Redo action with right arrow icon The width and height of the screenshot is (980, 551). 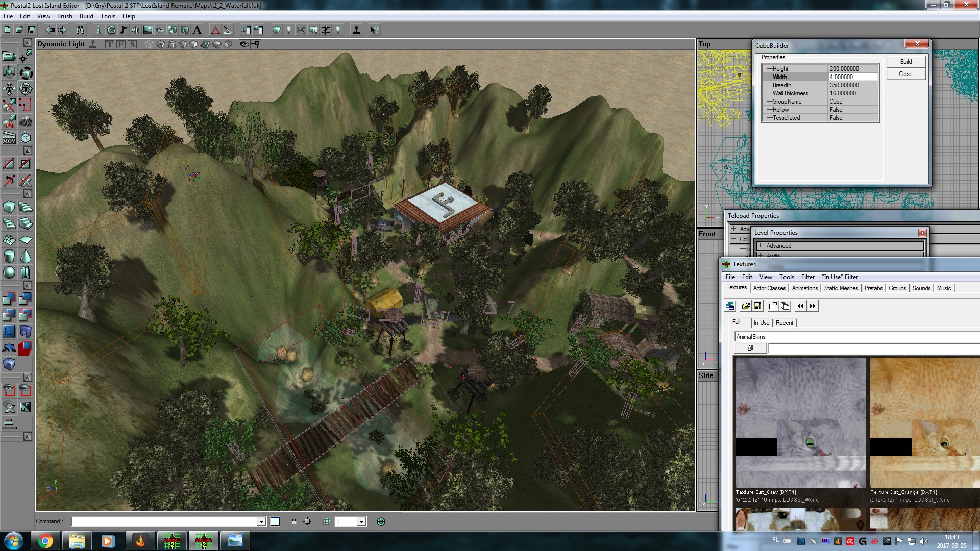tap(62, 30)
